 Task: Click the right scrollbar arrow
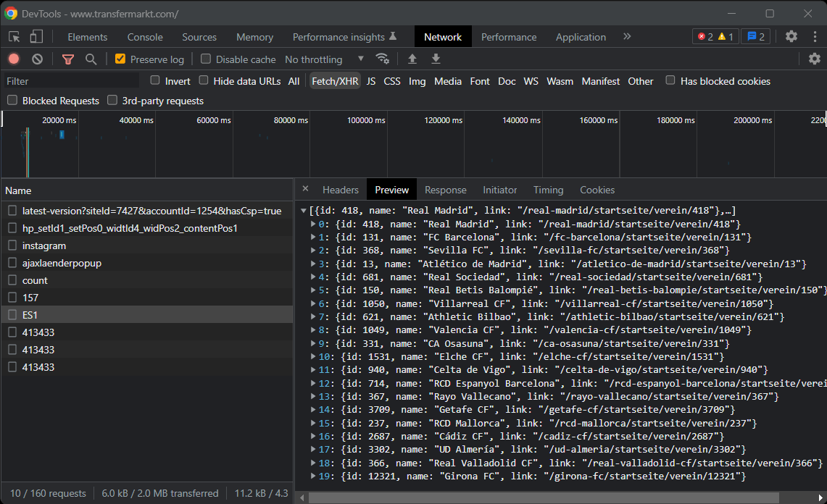[x=820, y=497]
